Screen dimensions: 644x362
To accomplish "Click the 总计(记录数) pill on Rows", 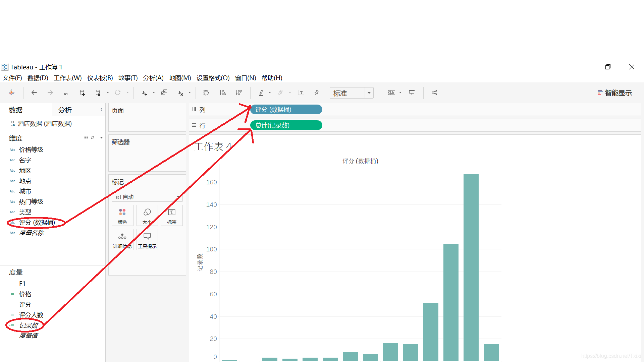I will pos(286,125).
